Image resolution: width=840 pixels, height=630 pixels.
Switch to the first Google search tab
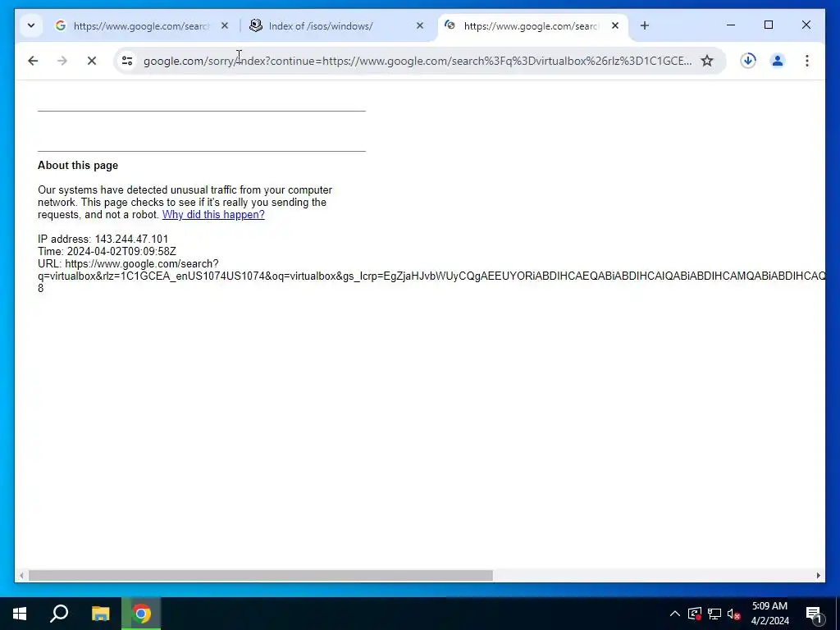(x=141, y=25)
